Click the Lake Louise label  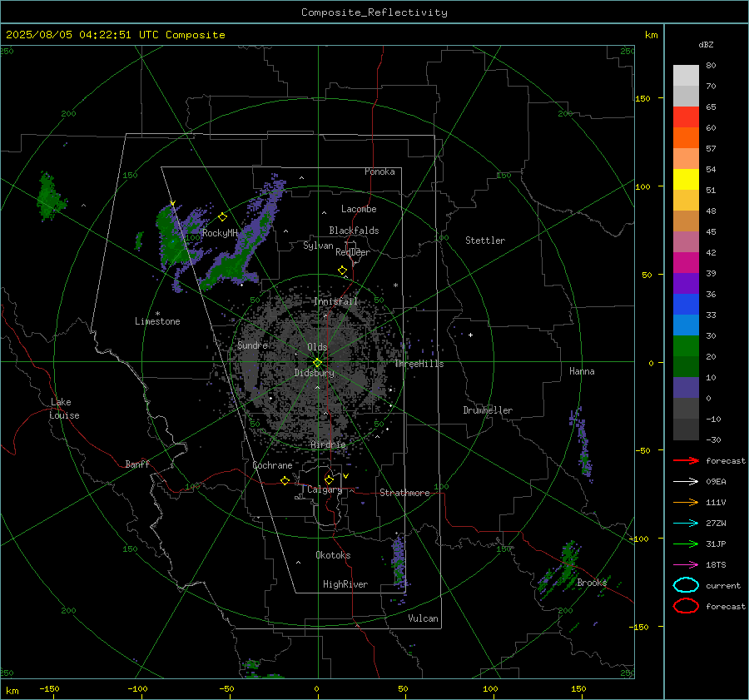tap(64, 409)
